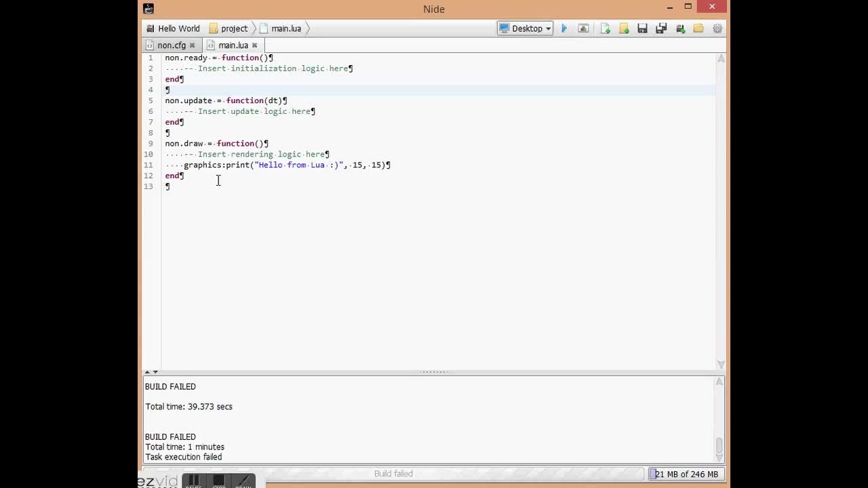The height and width of the screenshot is (488, 868).
Task: Create a new folder using the folder-plus icon
Action: coord(624,28)
